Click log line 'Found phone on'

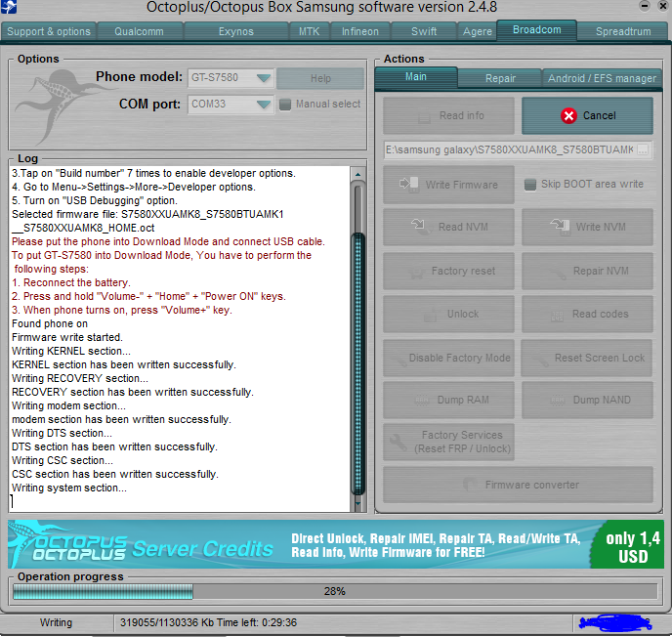pos(50,323)
